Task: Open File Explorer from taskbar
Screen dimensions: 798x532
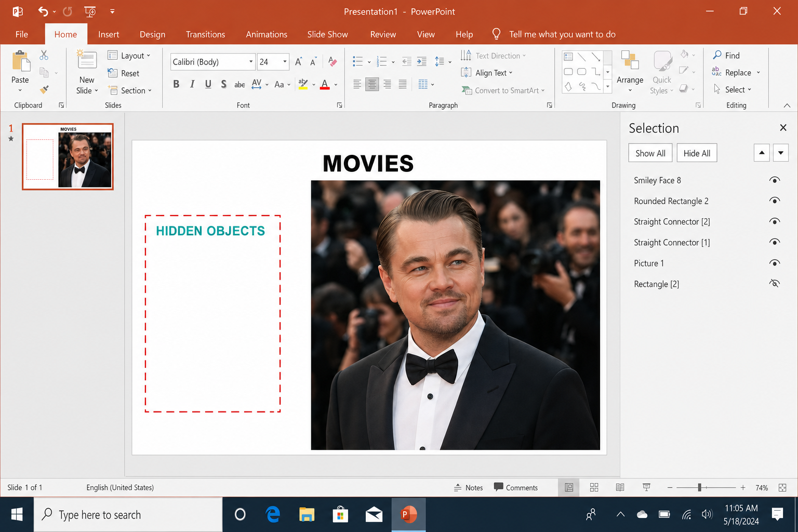Action: pyautogui.click(x=307, y=514)
